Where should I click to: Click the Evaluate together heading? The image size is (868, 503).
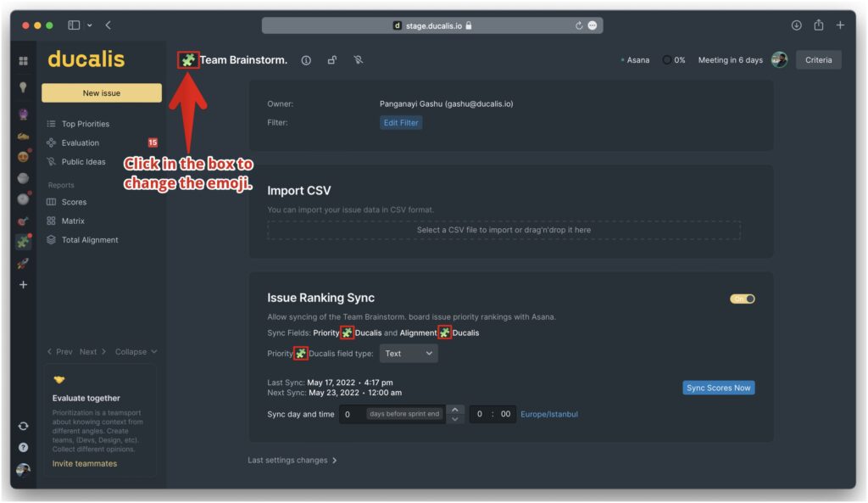point(86,399)
